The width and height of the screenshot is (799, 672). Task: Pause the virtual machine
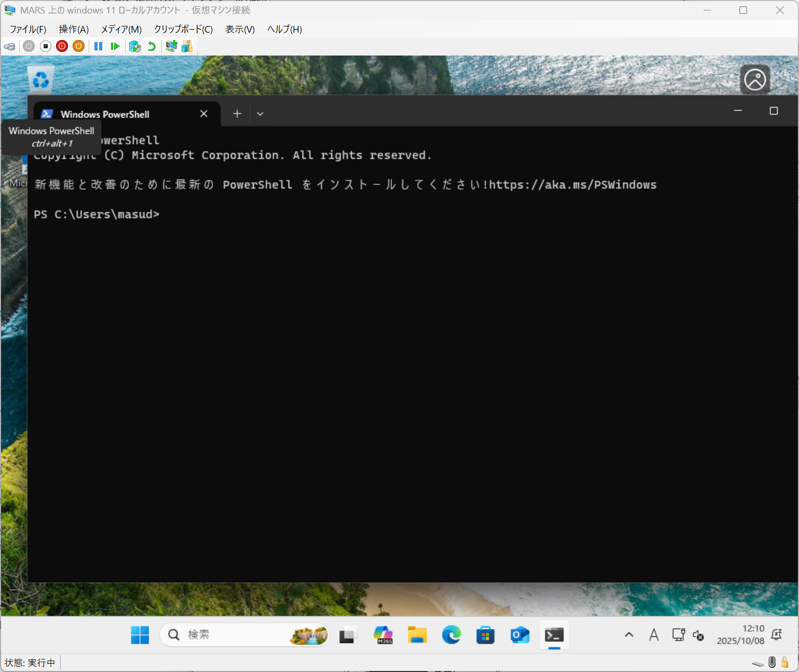pyautogui.click(x=98, y=46)
